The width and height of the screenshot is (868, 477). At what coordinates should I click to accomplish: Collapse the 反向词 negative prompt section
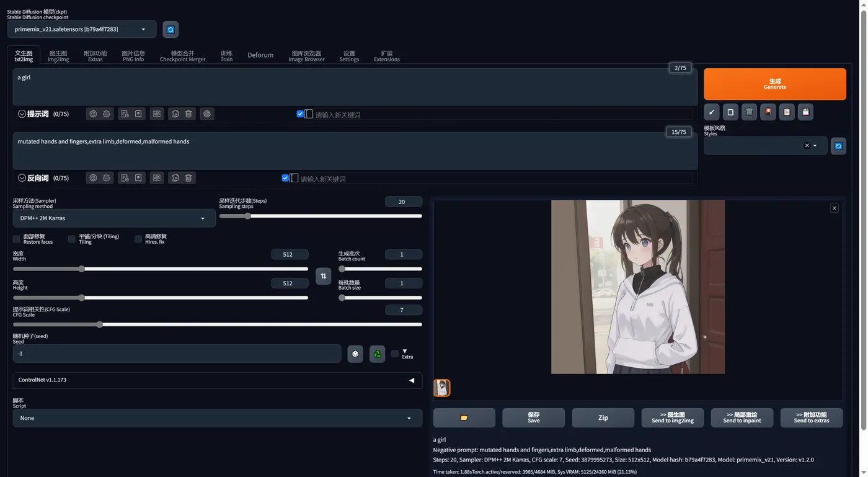pos(22,178)
